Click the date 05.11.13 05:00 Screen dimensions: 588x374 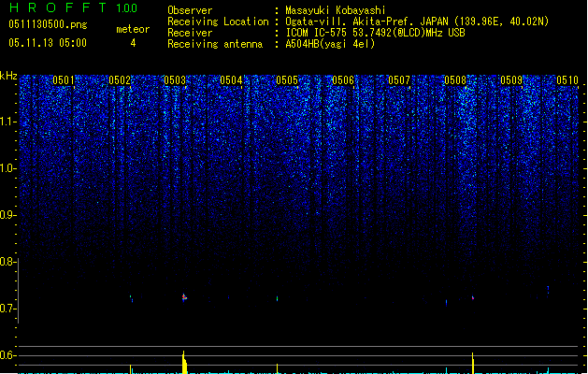pos(48,43)
